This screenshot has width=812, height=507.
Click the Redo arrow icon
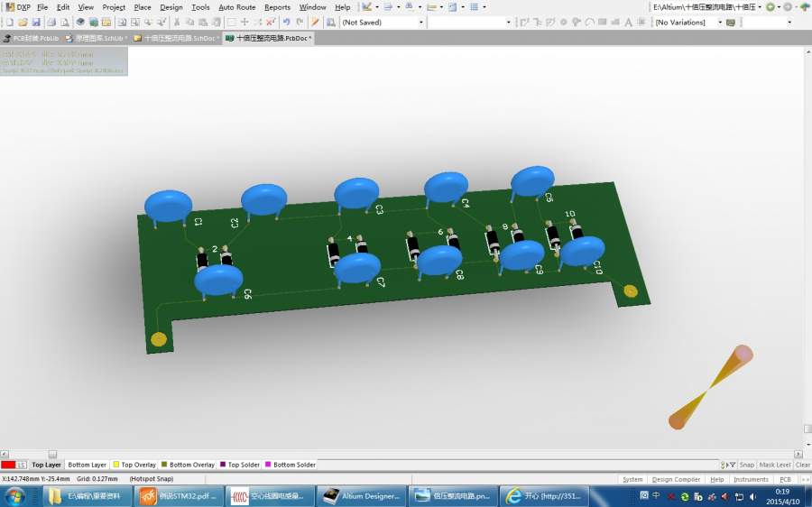pos(300,22)
